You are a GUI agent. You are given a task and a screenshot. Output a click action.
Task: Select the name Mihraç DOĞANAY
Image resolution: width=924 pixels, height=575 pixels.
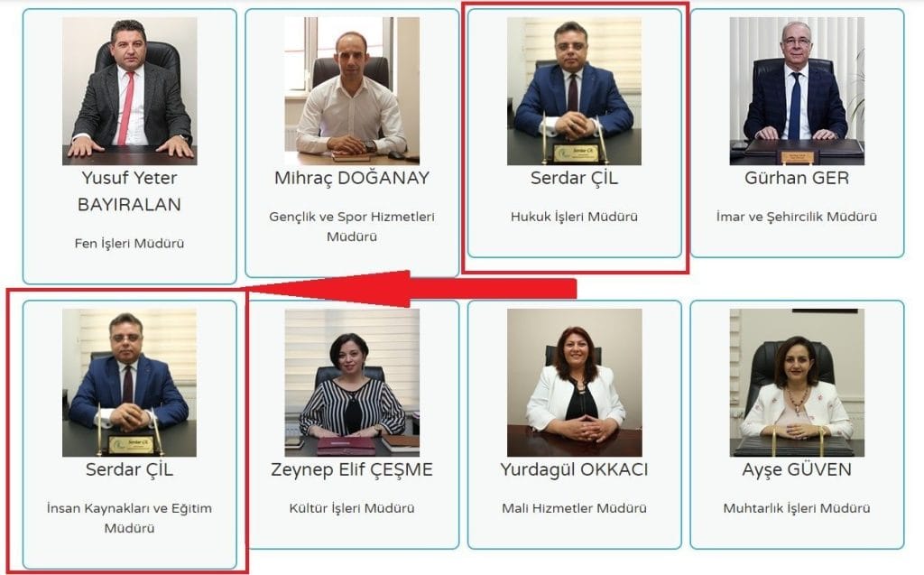click(352, 178)
